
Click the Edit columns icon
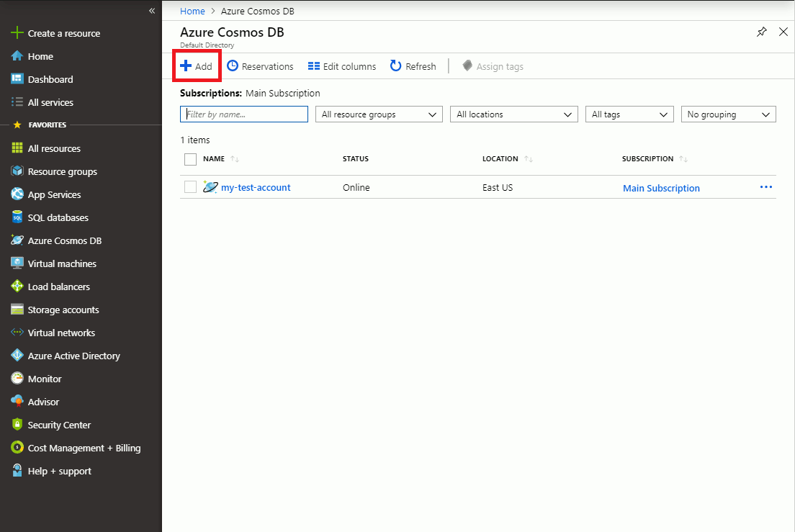[314, 66]
